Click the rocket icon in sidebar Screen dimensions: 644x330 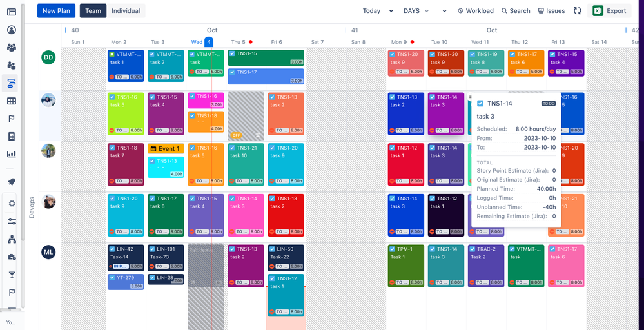(x=12, y=181)
